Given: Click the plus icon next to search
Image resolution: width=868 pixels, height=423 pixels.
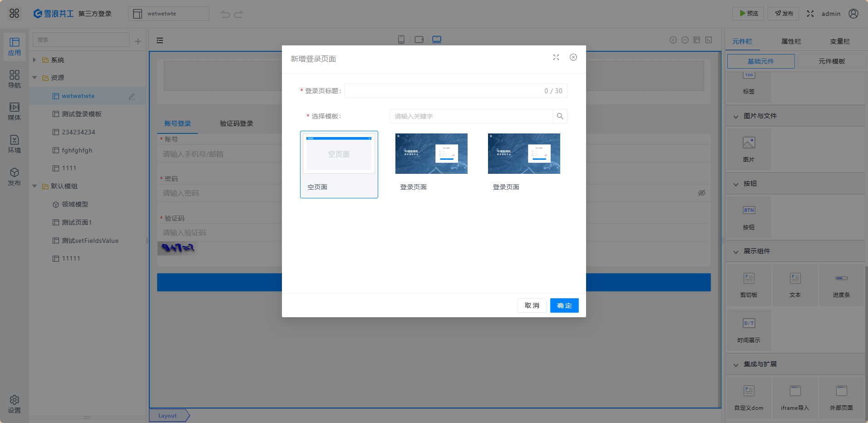Looking at the screenshot, I should pyautogui.click(x=138, y=41).
